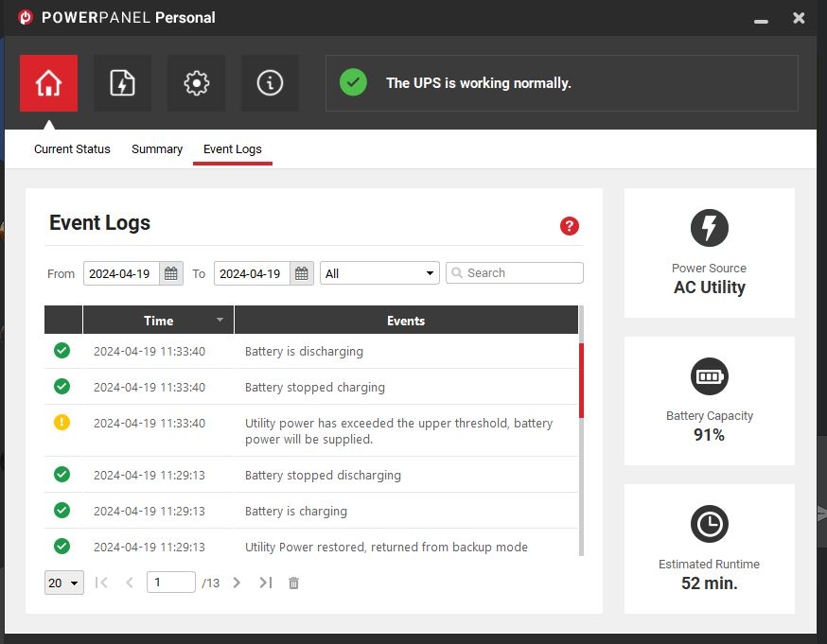Go to the next page of logs
Screen dimensions: 827x644
237,583
